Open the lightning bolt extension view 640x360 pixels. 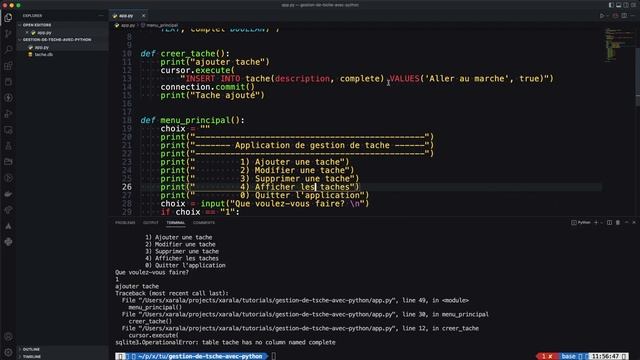coord(8,98)
